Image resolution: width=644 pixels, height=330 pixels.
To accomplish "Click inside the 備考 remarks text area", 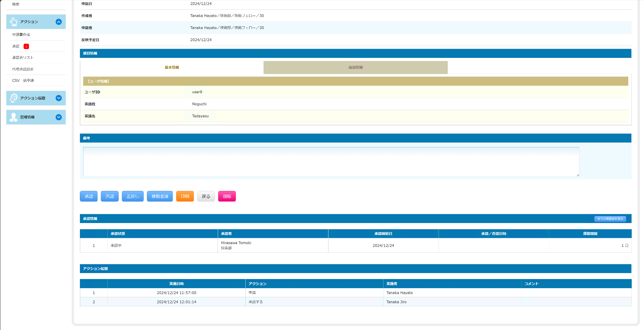I will (x=331, y=162).
